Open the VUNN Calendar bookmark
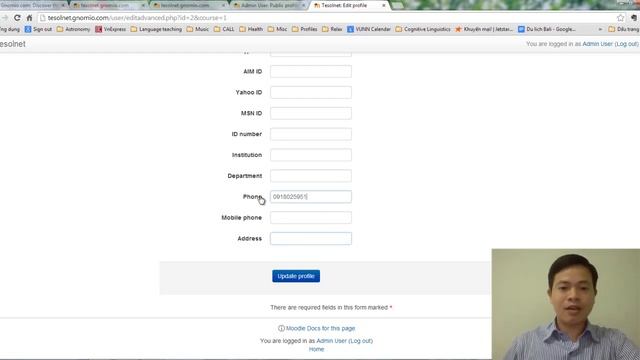Image resolution: width=640 pixels, height=360 pixels. click(x=369, y=29)
